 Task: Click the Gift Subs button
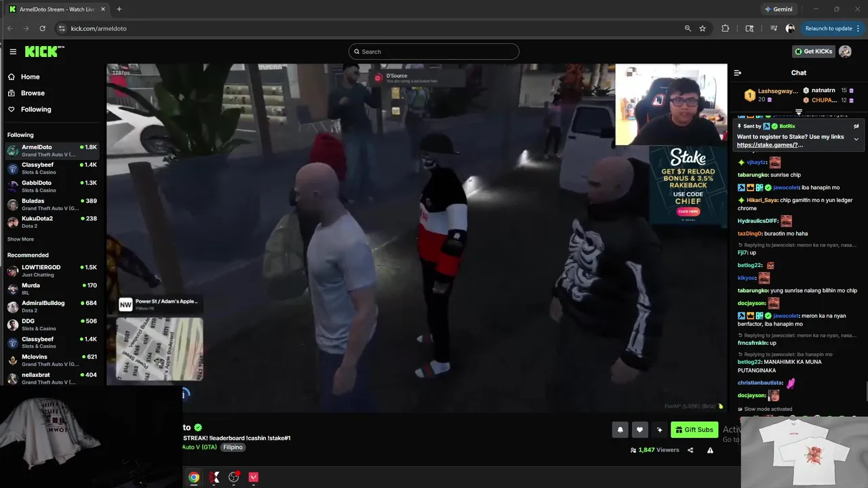(x=694, y=430)
